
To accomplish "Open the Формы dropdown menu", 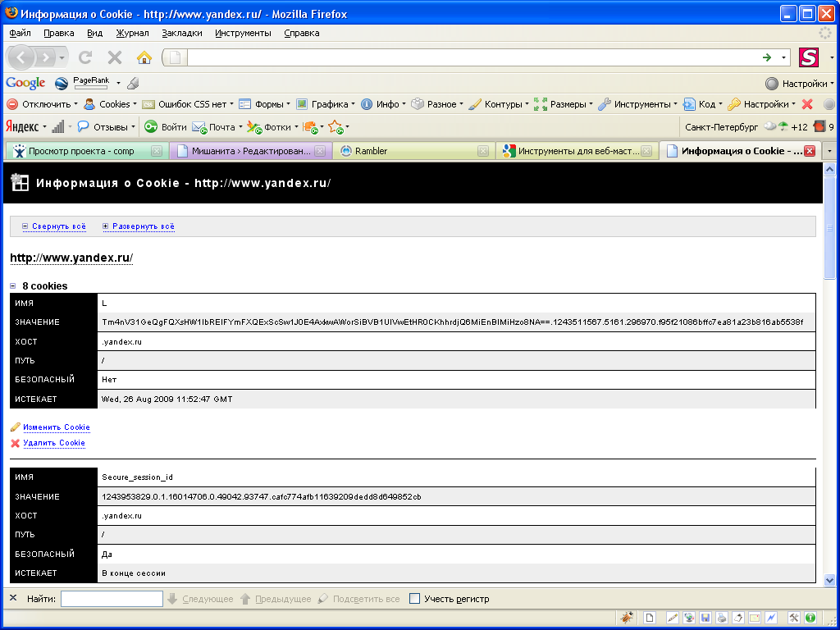I will pos(264,104).
